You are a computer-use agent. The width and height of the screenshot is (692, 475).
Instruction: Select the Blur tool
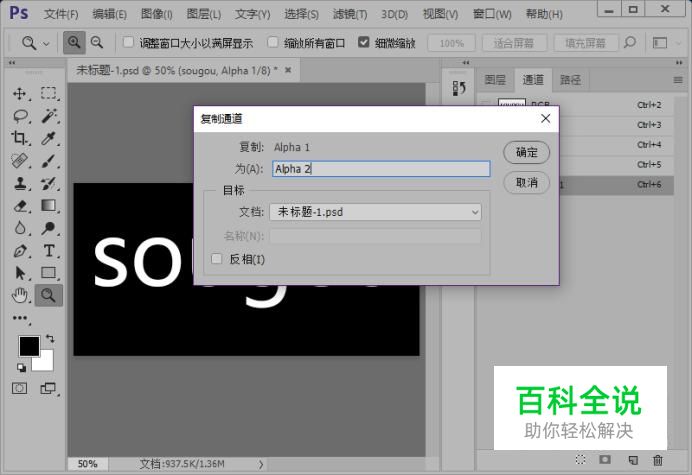pos(19,228)
